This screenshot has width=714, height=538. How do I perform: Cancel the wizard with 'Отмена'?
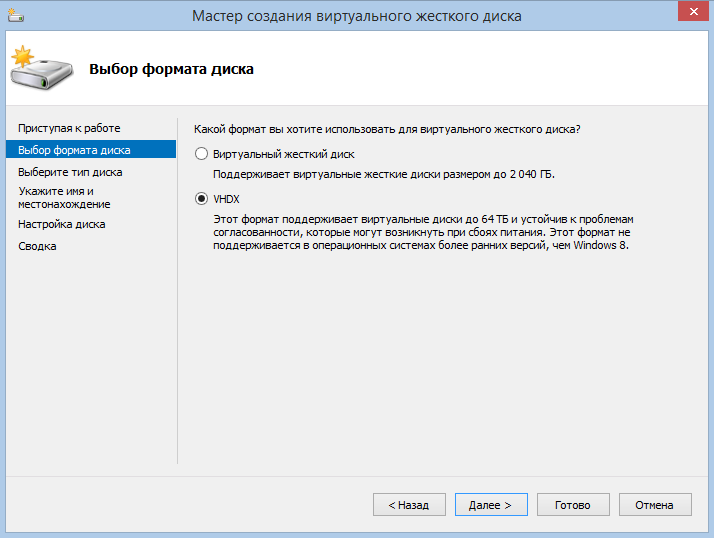(x=655, y=505)
